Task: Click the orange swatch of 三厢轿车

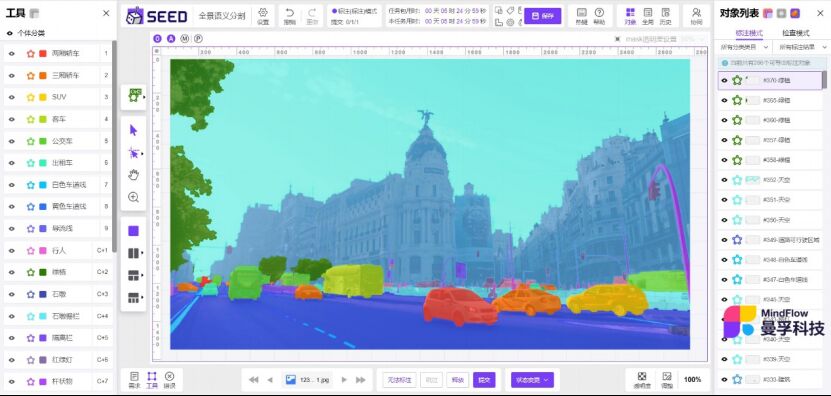Action: (43, 75)
